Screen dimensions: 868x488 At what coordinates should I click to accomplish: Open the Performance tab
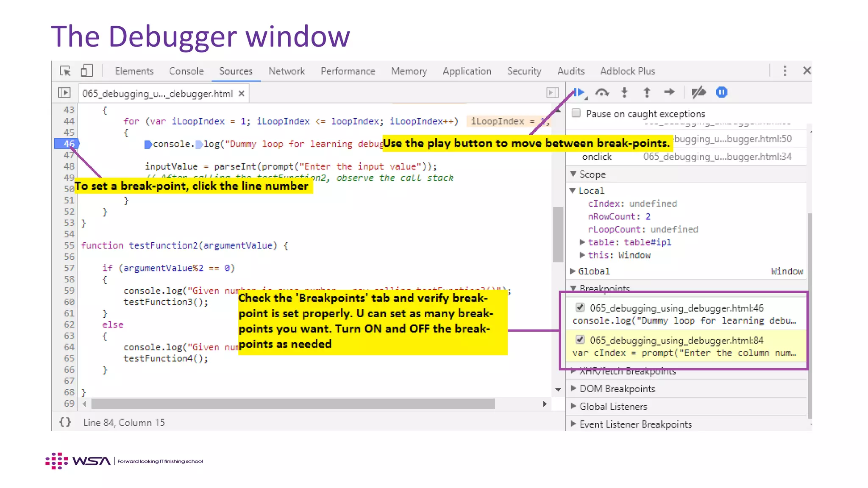(x=348, y=71)
